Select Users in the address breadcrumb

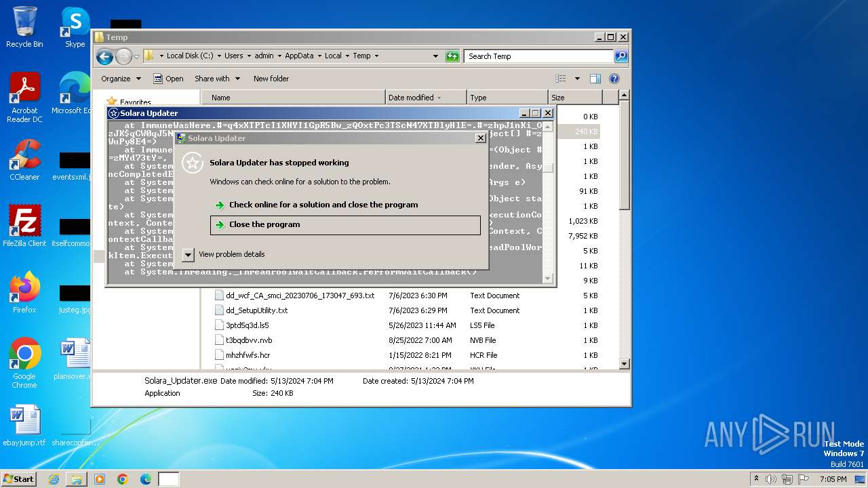233,56
